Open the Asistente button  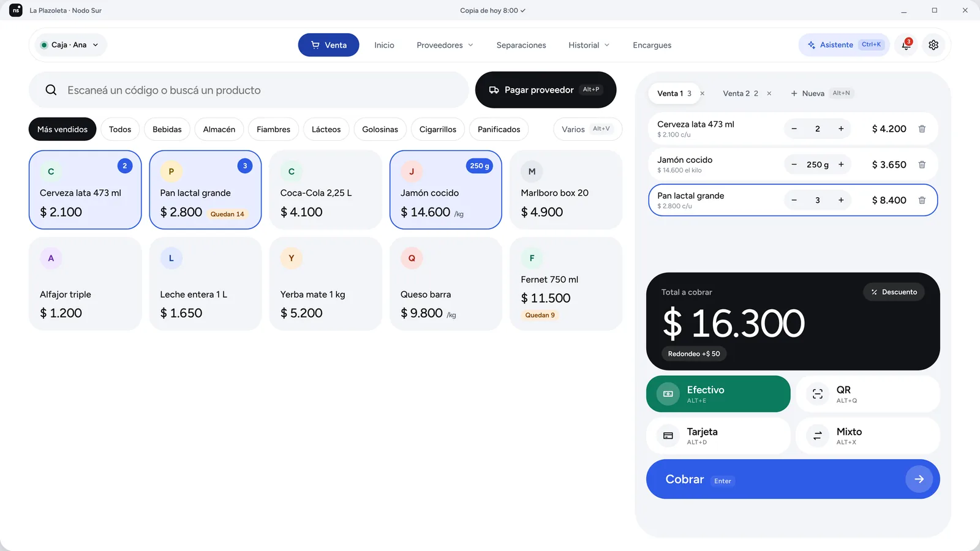(844, 45)
